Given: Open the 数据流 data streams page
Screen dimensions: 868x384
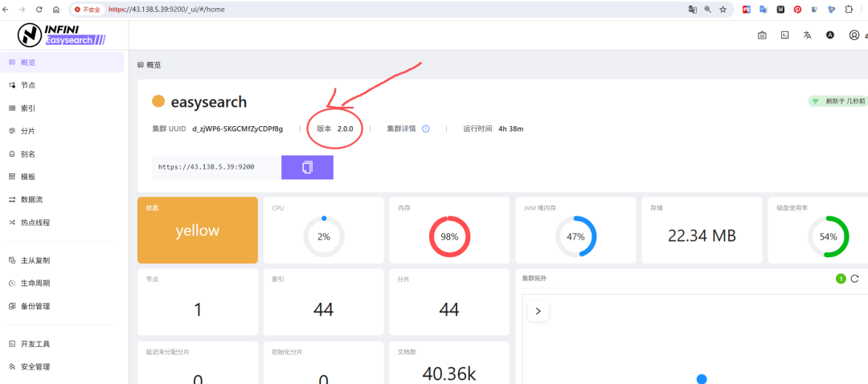Looking at the screenshot, I should (62, 200).
